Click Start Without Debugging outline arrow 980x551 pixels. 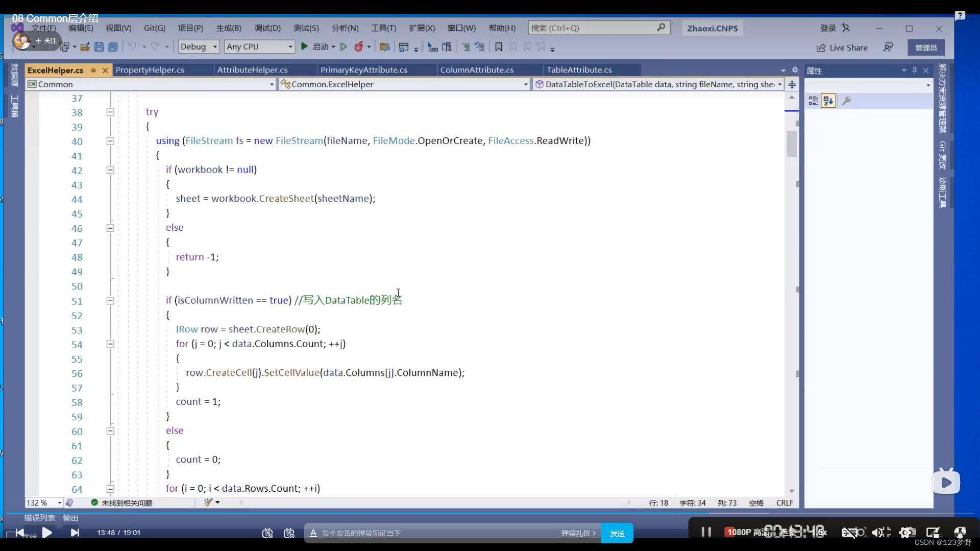344,46
